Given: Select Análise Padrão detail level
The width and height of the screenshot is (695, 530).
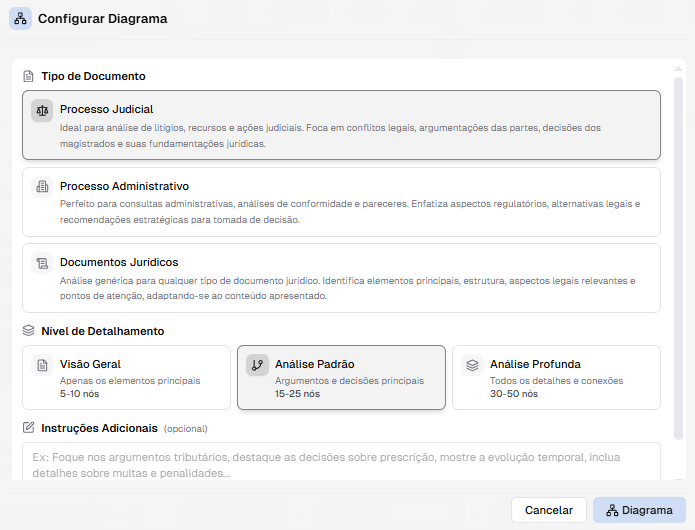Looking at the screenshot, I should point(341,378).
